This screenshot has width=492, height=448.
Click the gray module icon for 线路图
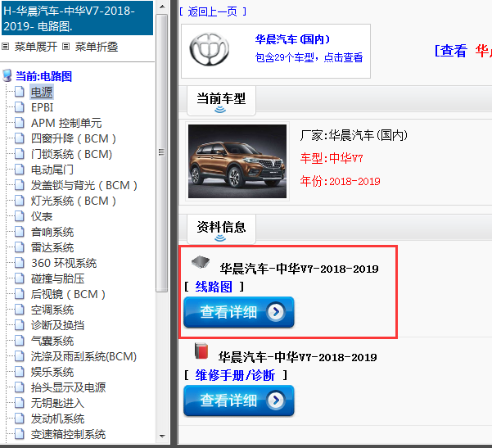[201, 262]
